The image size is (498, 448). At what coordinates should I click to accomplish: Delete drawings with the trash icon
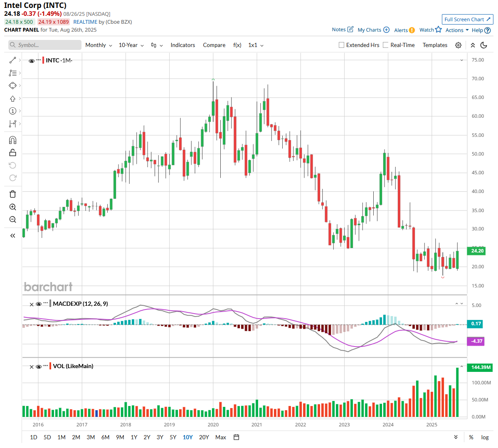tap(13, 194)
